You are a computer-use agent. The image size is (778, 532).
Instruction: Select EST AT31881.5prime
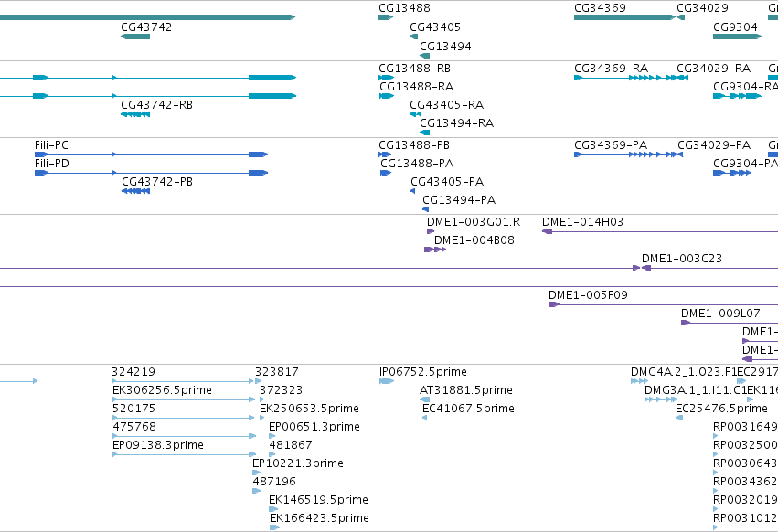(x=425, y=399)
